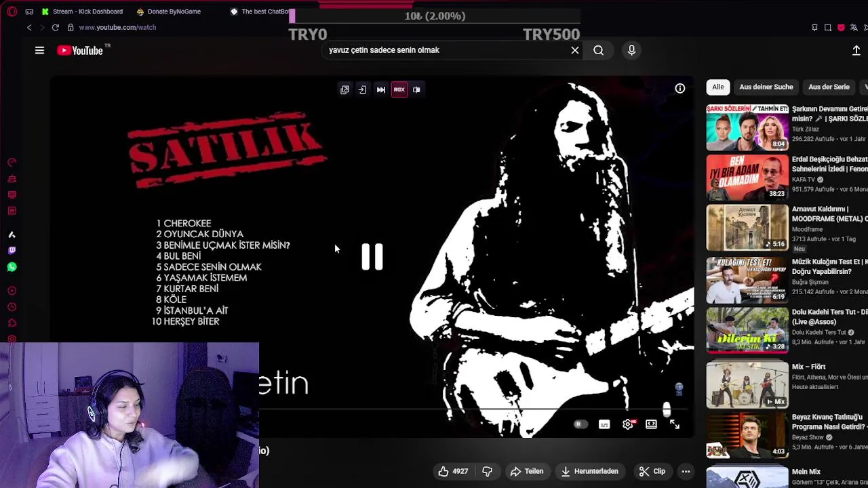Open the white Aria icon in sidebar
The width and height of the screenshot is (868, 488).
(12, 235)
